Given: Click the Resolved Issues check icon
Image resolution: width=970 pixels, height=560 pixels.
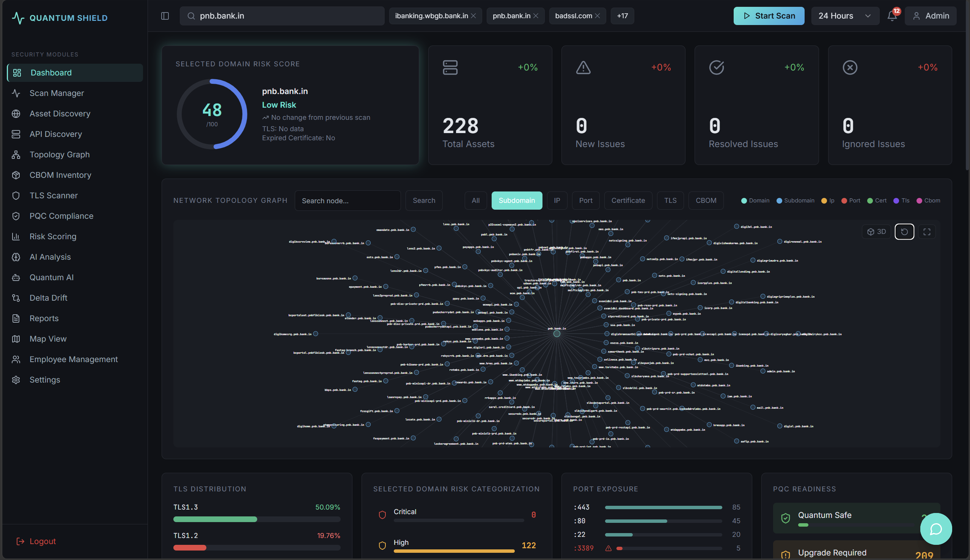Looking at the screenshot, I should [716, 67].
